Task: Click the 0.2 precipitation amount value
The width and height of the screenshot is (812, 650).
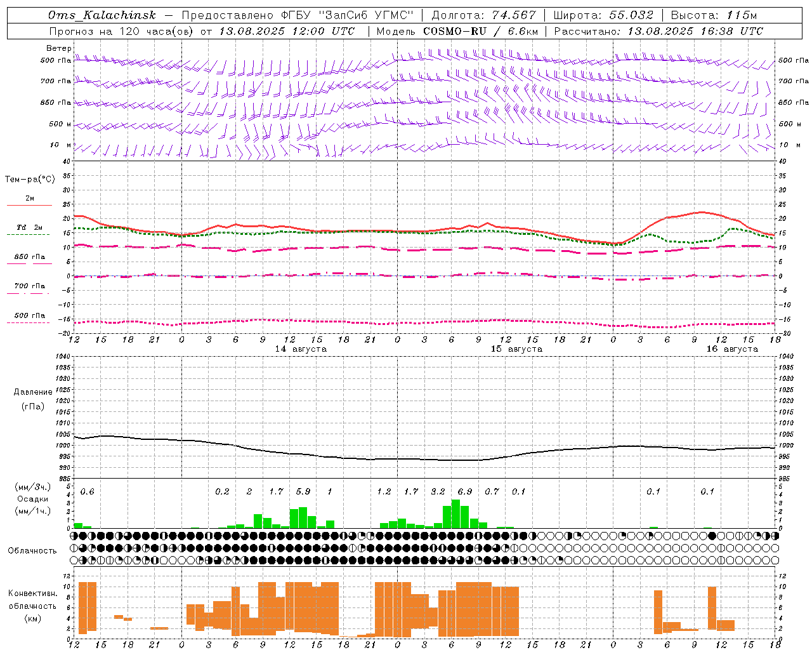Action: click(222, 492)
